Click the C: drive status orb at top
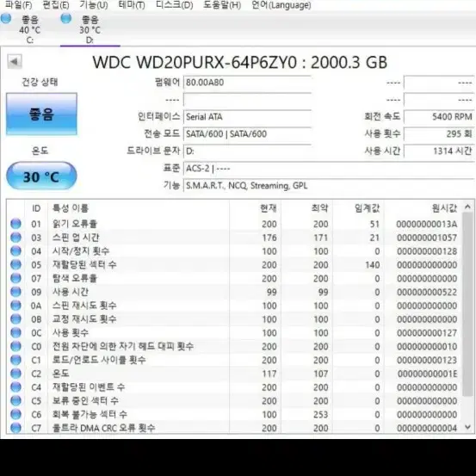Viewport: 476px width, 476px height. pyautogui.click(x=6, y=19)
